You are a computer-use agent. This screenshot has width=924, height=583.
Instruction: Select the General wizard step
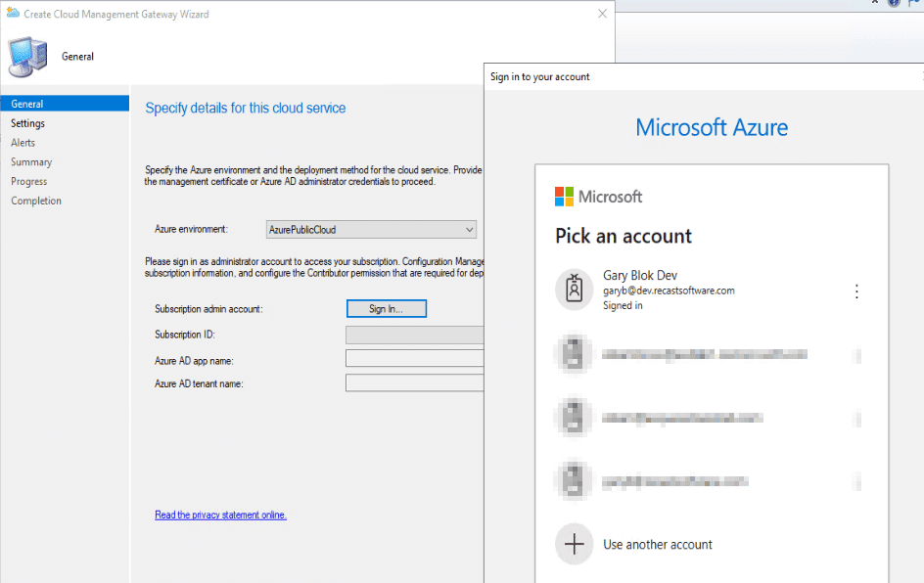pos(27,104)
